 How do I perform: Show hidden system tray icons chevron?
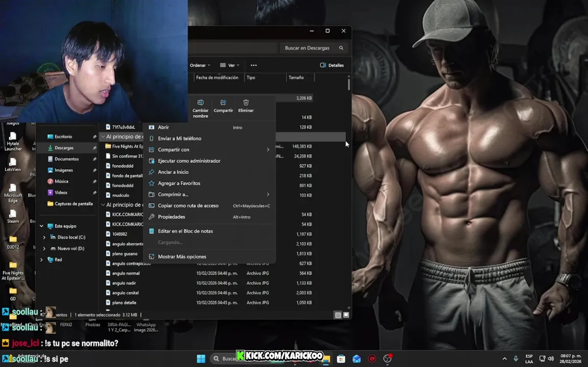pyautogui.click(x=504, y=359)
